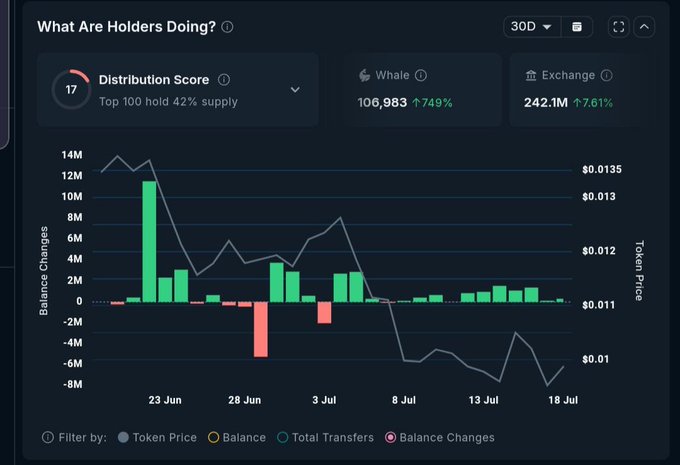Open the 'Filter by' info icon
680x465 pixels.
click(x=48, y=437)
